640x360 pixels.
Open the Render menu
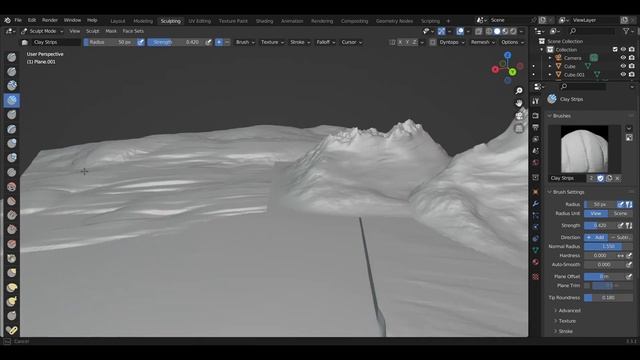(x=50, y=20)
